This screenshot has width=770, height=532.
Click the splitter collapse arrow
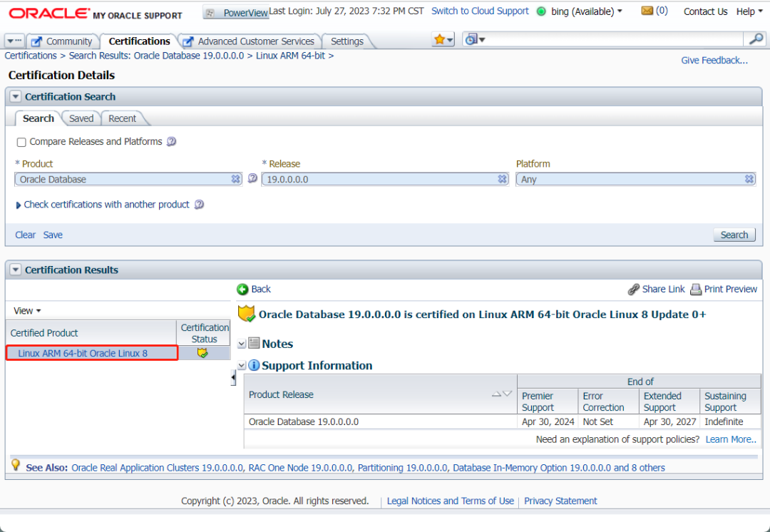(232, 377)
